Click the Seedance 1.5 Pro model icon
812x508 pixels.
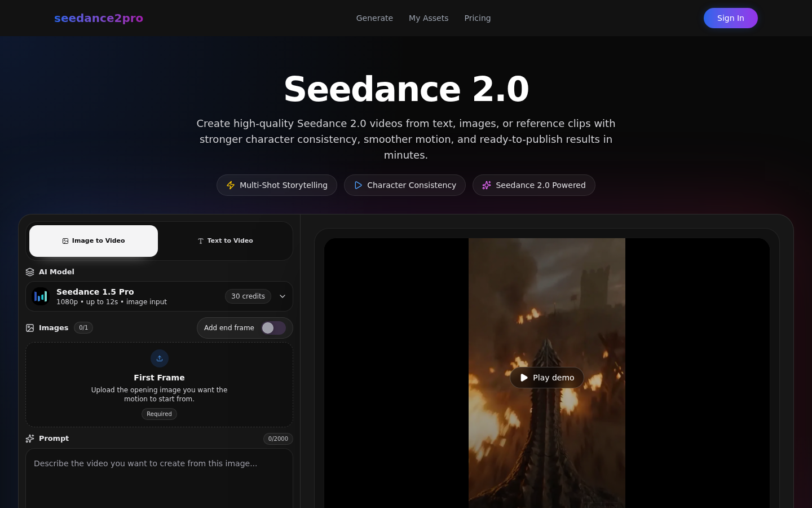[x=41, y=296]
